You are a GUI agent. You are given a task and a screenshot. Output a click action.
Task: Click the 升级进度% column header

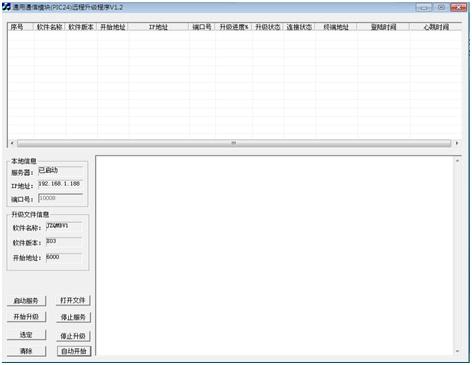click(x=234, y=27)
